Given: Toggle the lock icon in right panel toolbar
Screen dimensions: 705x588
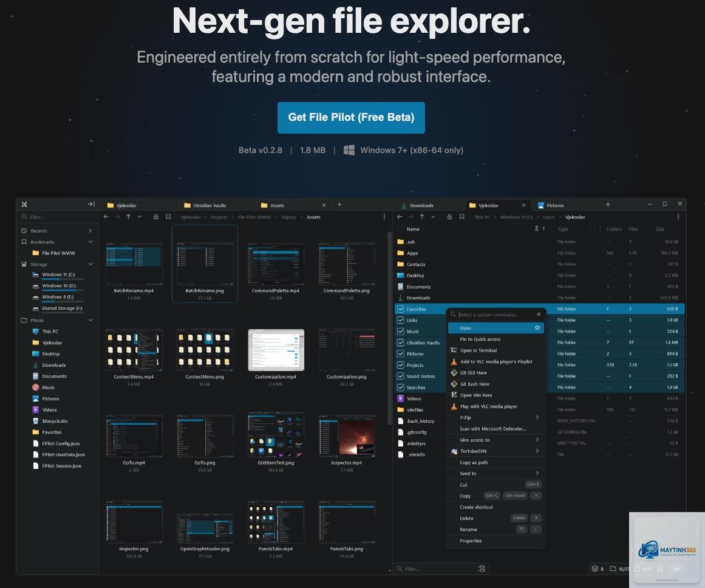Looking at the screenshot, I should [x=449, y=217].
